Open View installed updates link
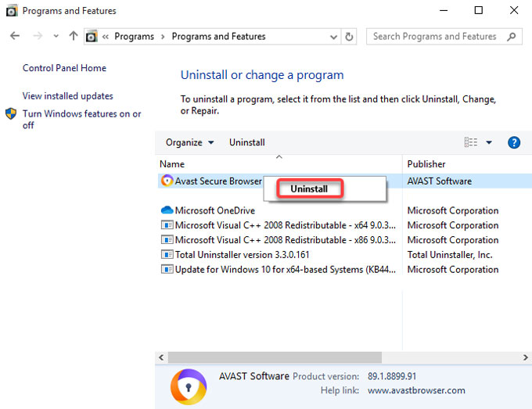The image size is (532, 409). (x=68, y=96)
